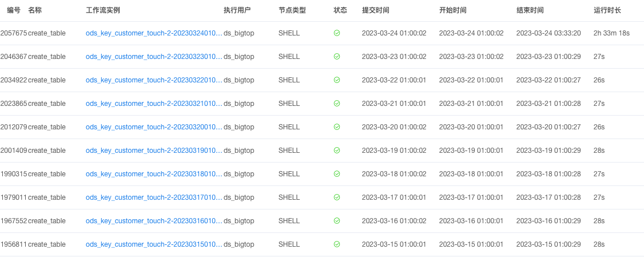Click end time 2023-03-21 01:00:28
Viewport: 644px width, 257px height.
548,104
